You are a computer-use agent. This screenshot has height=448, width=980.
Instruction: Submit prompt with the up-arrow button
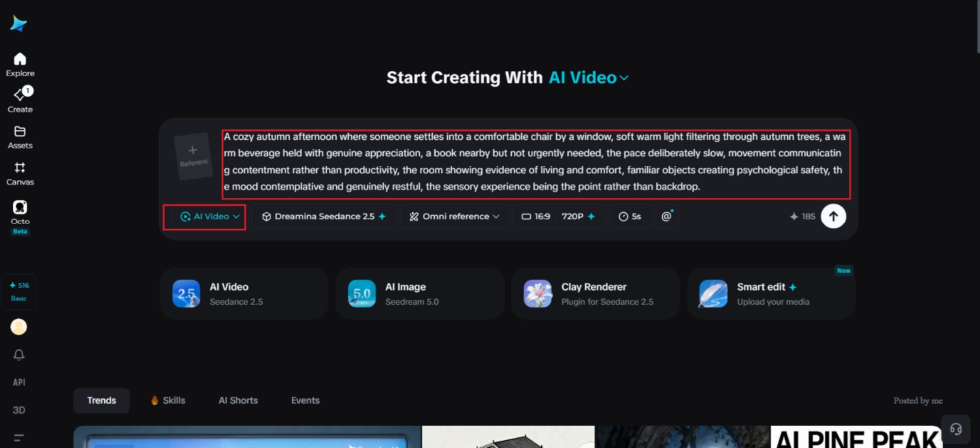click(x=833, y=216)
